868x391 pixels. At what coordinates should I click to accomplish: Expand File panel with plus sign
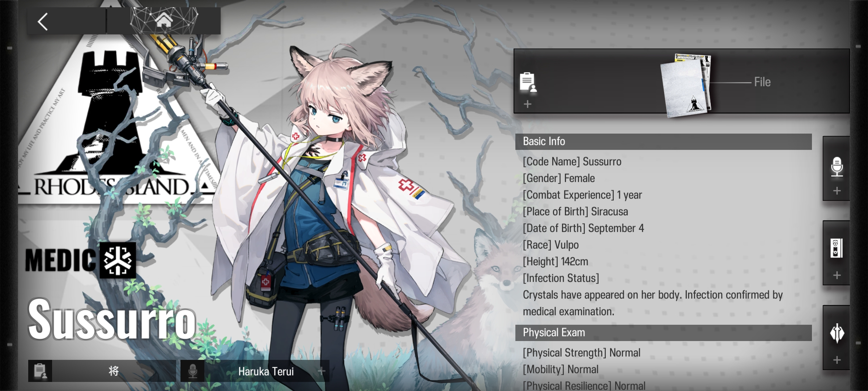[528, 104]
